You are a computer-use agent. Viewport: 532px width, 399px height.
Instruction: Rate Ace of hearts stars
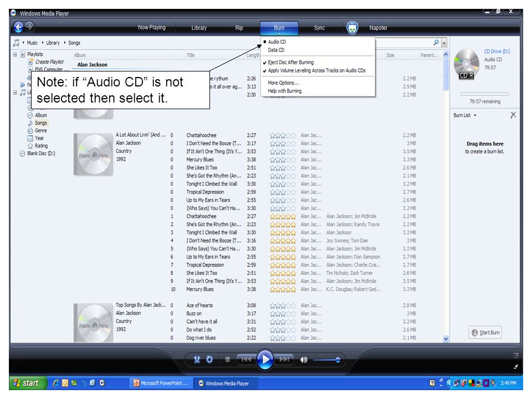click(x=283, y=306)
